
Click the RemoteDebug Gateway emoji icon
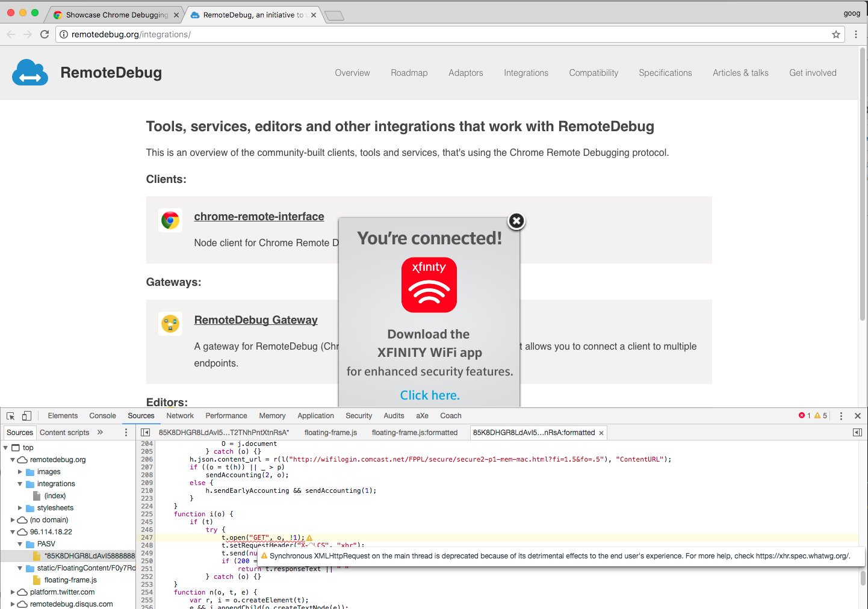click(x=170, y=324)
